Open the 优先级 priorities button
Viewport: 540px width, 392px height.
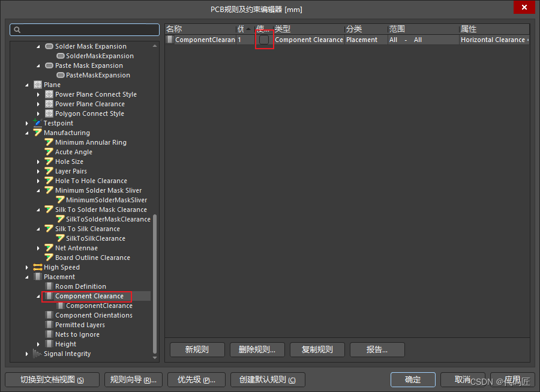[x=196, y=379]
